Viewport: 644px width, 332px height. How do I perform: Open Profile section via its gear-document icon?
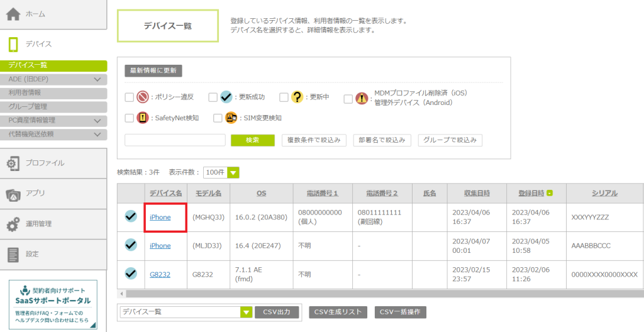tap(13, 163)
